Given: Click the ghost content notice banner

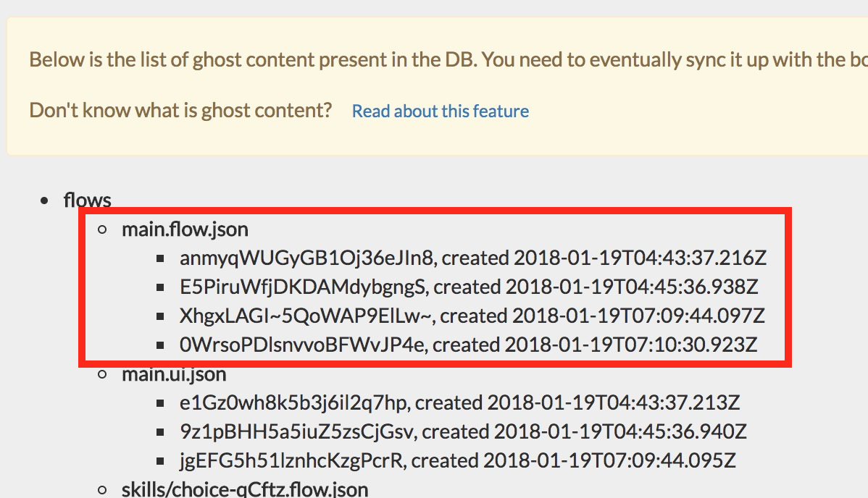Looking at the screenshot, I should [x=434, y=83].
